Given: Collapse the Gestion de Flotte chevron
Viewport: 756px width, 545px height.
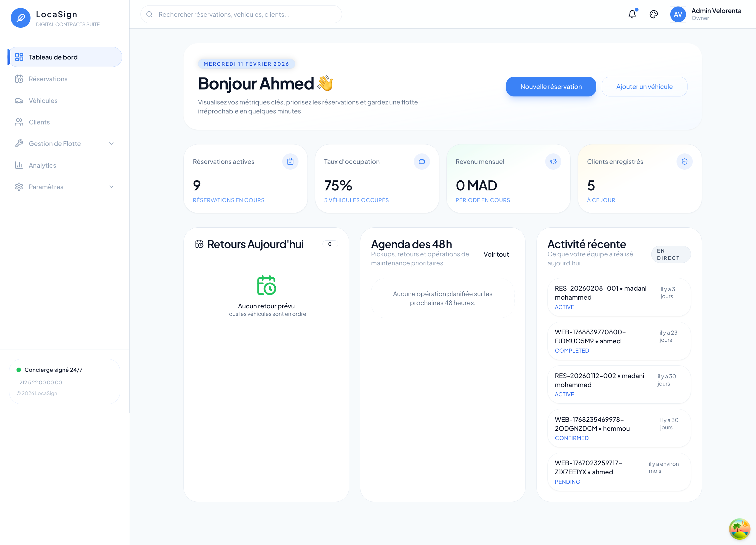Looking at the screenshot, I should pyautogui.click(x=111, y=143).
